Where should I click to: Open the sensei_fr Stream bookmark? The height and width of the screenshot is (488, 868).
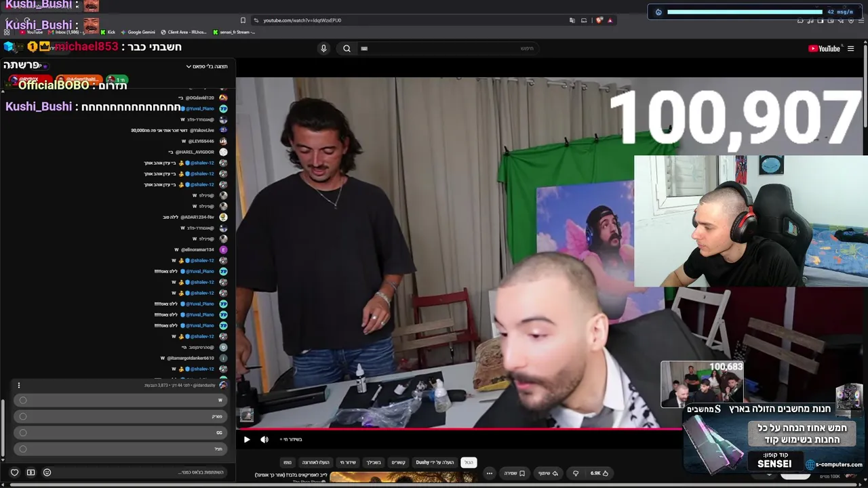coord(234,32)
